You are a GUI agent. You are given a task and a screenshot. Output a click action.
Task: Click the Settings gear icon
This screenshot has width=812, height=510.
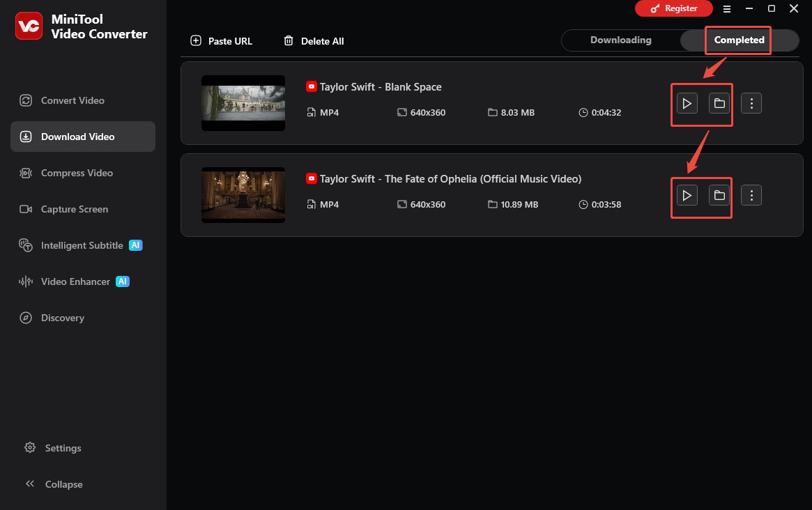coord(30,447)
